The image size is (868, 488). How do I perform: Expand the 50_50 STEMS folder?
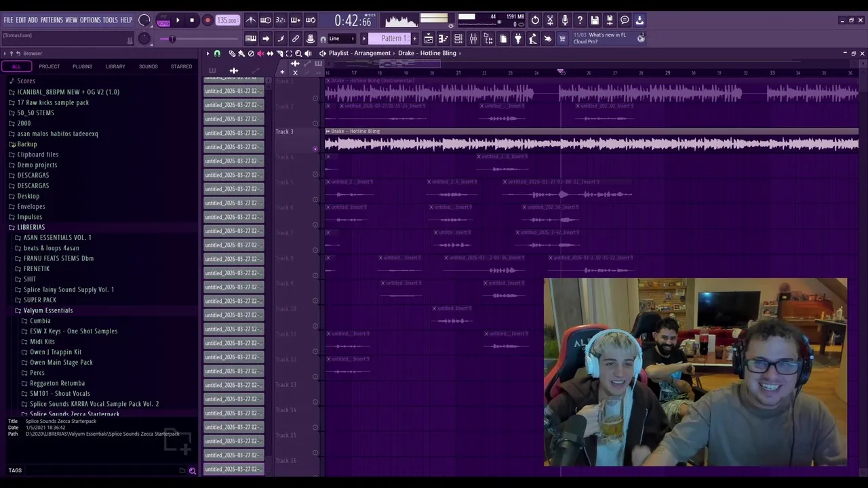(35, 113)
